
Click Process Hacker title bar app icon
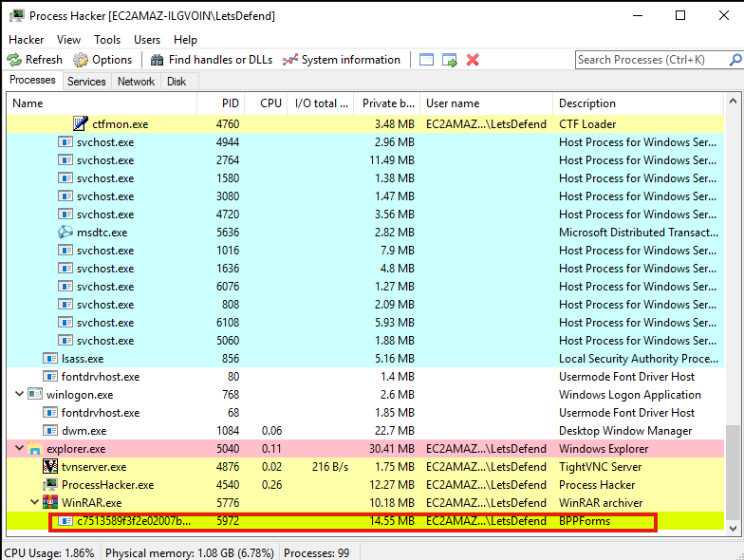pos(17,15)
